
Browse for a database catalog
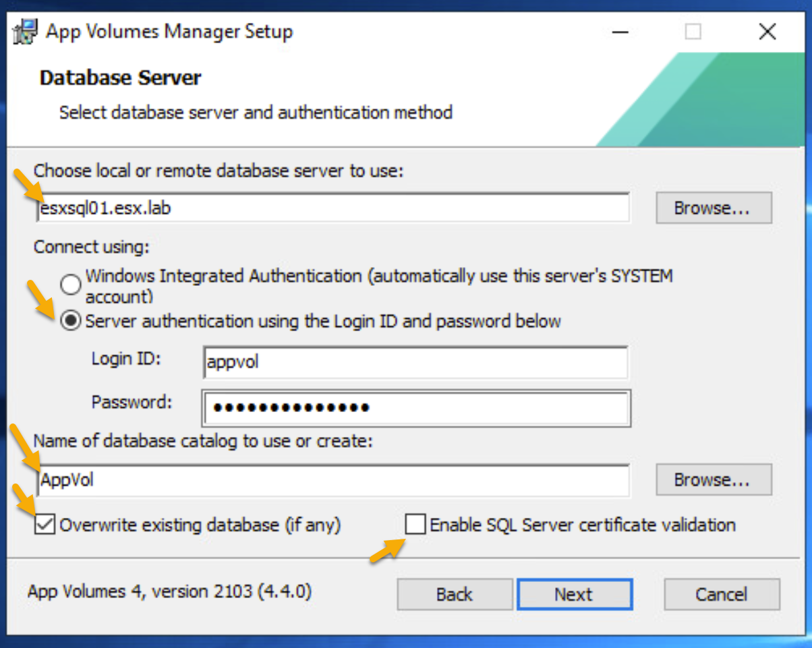click(714, 480)
